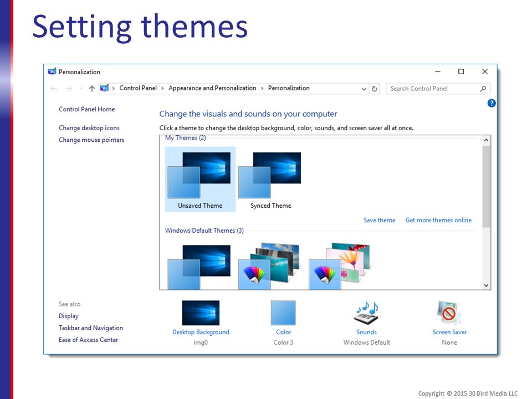Image resolution: width=532 pixels, height=399 pixels.
Task: Open Screen Saver settings icon
Action: click(x=449, y=313)
